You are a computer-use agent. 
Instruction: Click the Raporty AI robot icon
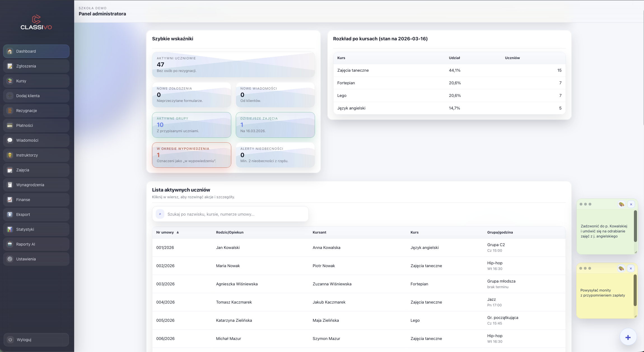pyautogui.click(x=10, y=244)
